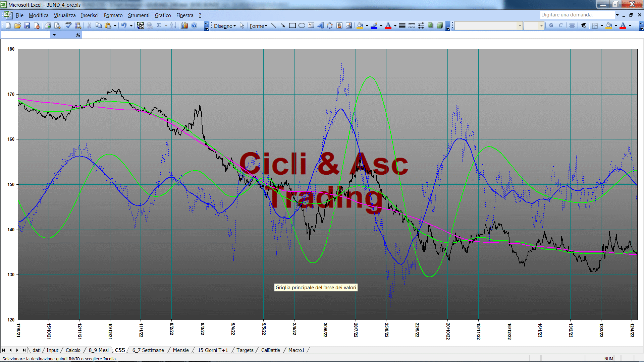Image resolution: width=644 pixels, height=362 pixels.
Task: Click the 170 value axis label
Action: pyautogui.click(x=11, y=95)
